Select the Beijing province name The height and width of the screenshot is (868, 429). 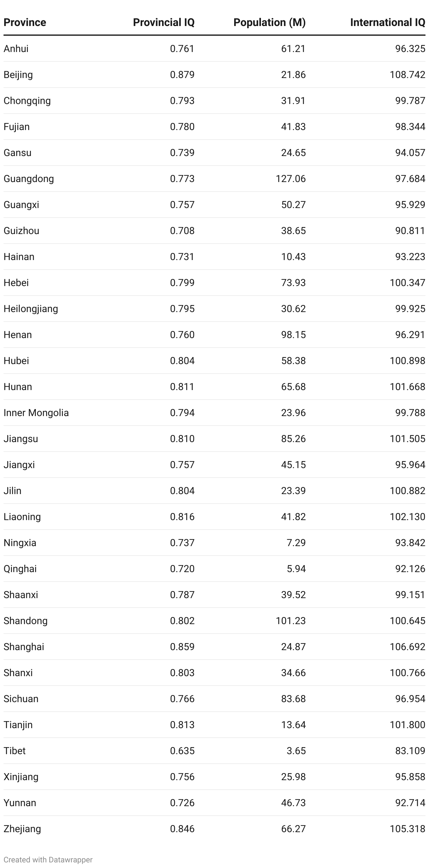tap(18, 75)
